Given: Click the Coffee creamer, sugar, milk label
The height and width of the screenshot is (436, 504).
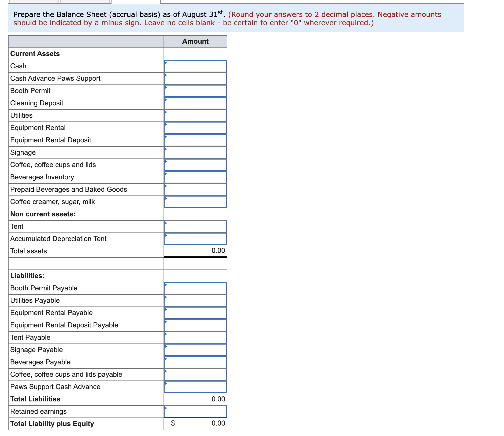Looking at the screenshot, I should click(53, 202).
